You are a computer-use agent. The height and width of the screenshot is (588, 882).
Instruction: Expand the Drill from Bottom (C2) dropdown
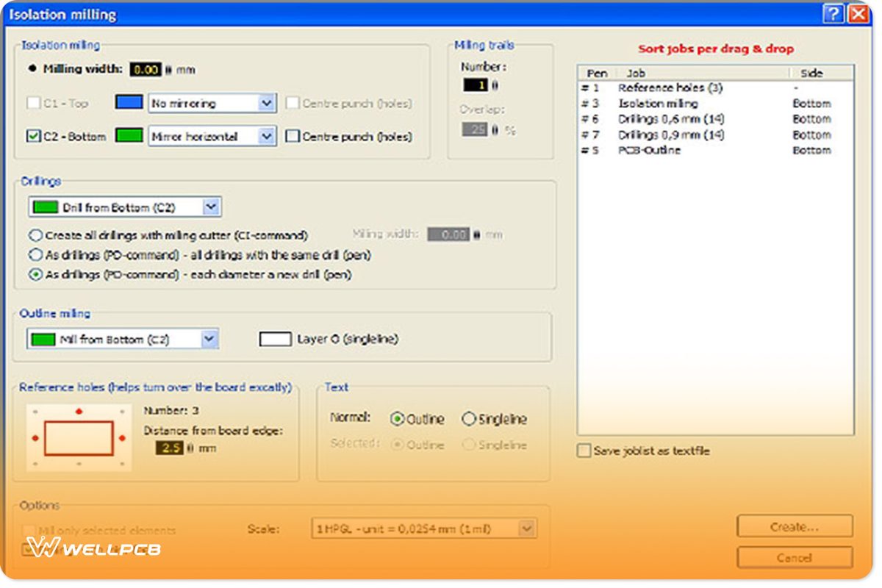click(211, 207)
